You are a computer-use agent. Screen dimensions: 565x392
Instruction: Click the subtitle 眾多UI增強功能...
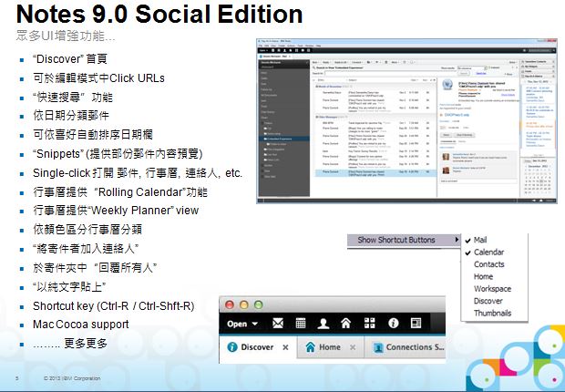[66, 36]
